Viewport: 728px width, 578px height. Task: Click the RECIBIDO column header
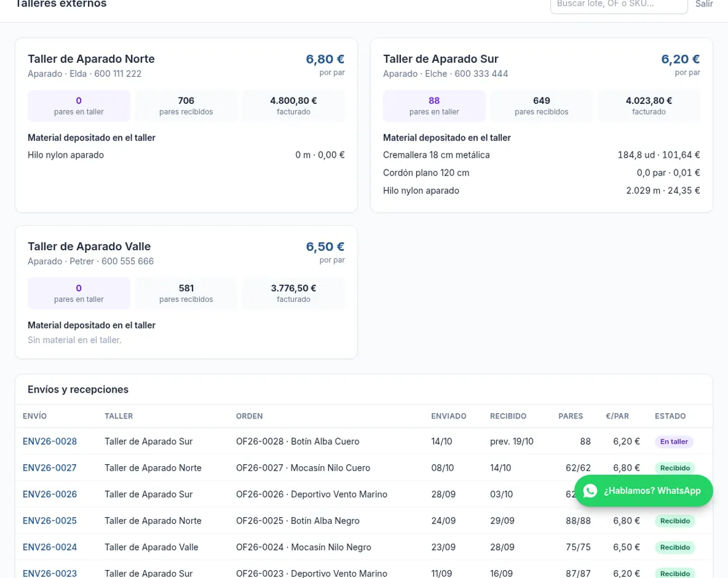tap(508, 416)
